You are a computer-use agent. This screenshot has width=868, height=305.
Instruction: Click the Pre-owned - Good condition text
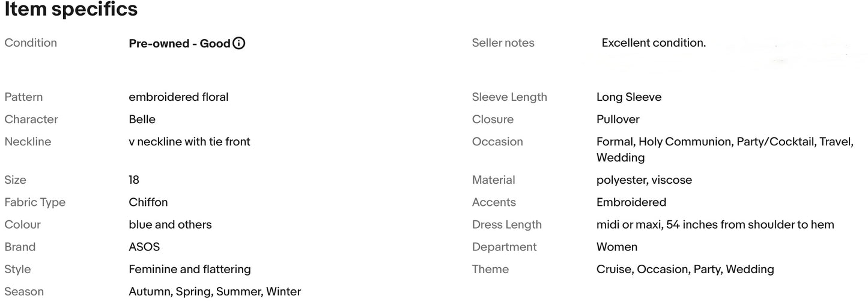click(x=180, y=43)
